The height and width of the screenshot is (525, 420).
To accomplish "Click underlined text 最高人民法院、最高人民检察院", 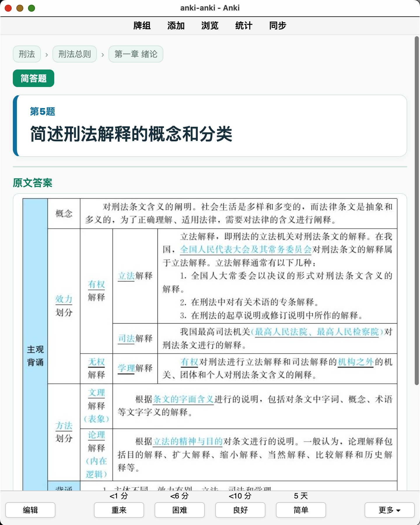I will point(316,332).
